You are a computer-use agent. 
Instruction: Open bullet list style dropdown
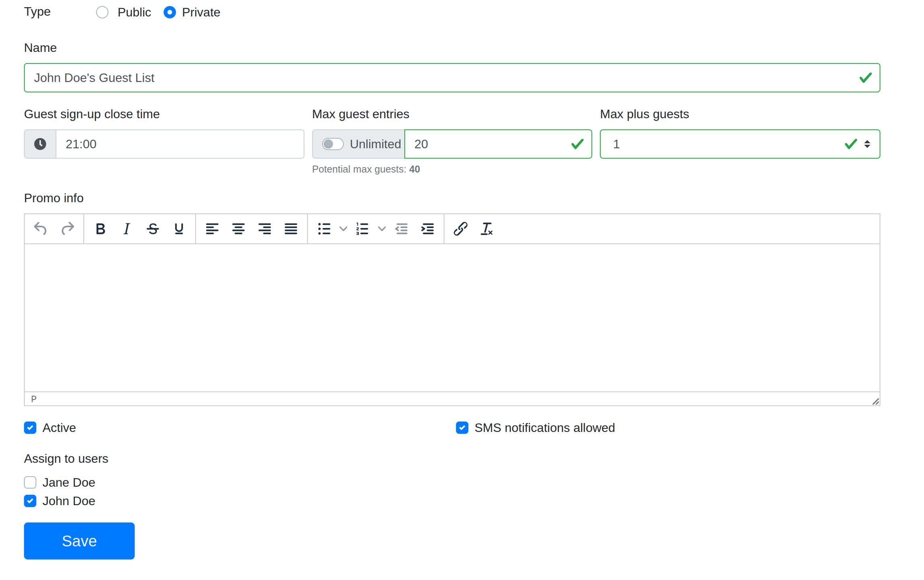coord(343,229)
